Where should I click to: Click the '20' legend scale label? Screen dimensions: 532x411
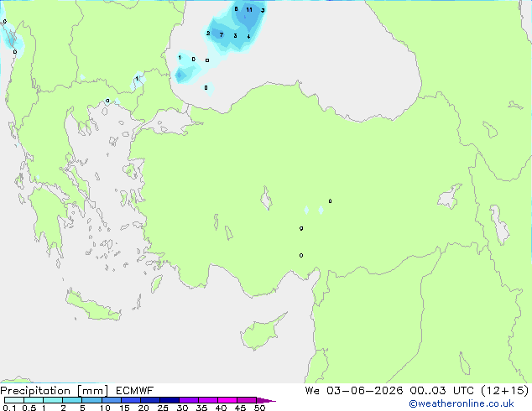point(143,408)
